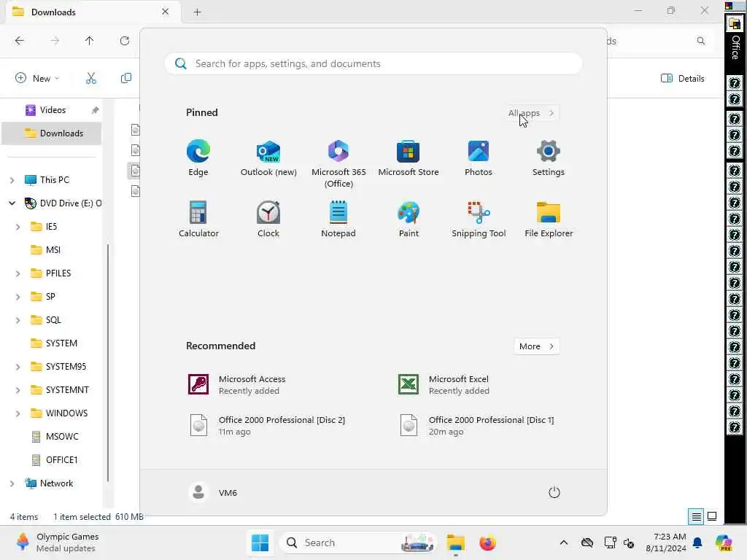The image size is (747, 560).
Task: Open Edge from pinned apps
Action: [198, 158]
